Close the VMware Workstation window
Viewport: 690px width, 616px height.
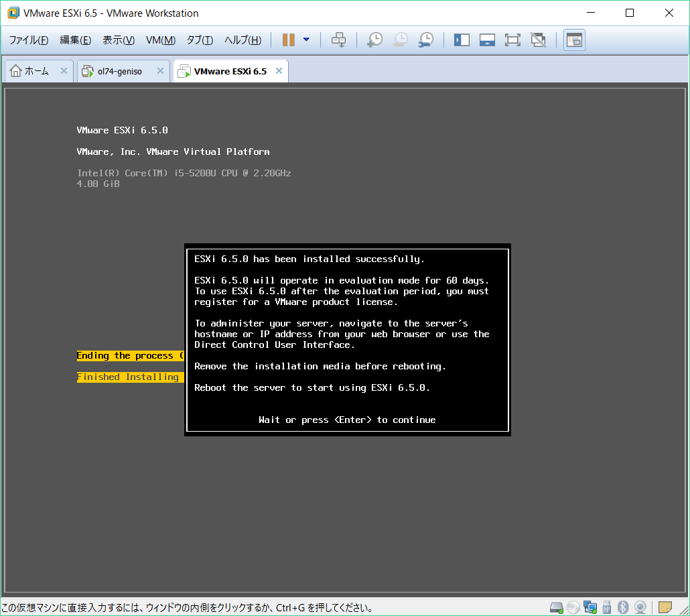point(669,13)
